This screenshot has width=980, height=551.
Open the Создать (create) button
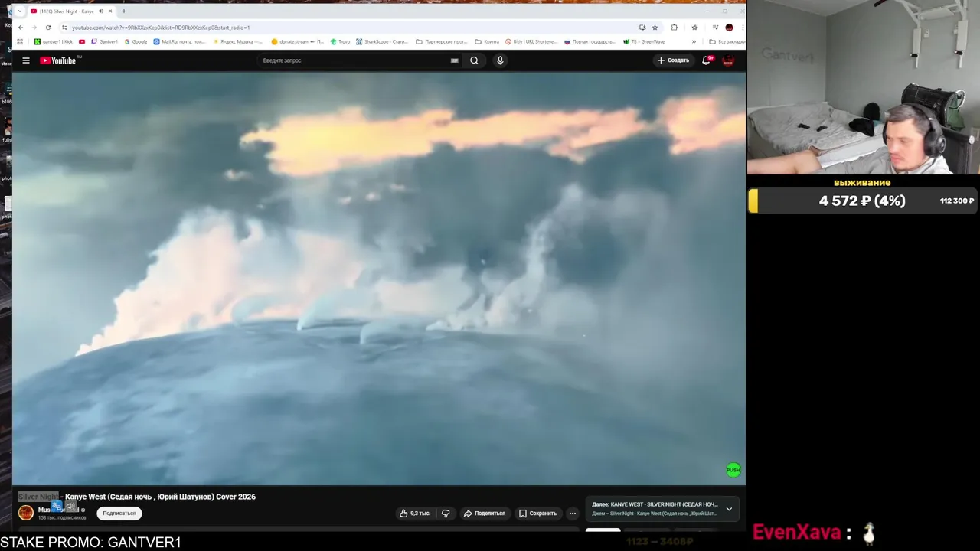673,60
